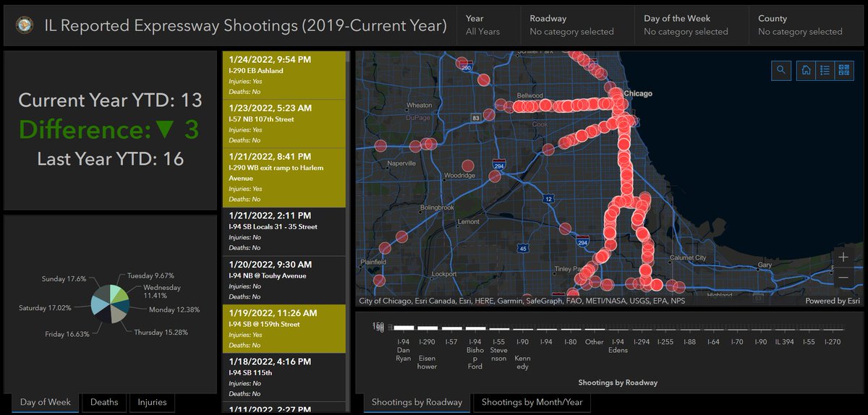Select the I-94 NB @ Touhy Avenue incident

tap(284, 281)
